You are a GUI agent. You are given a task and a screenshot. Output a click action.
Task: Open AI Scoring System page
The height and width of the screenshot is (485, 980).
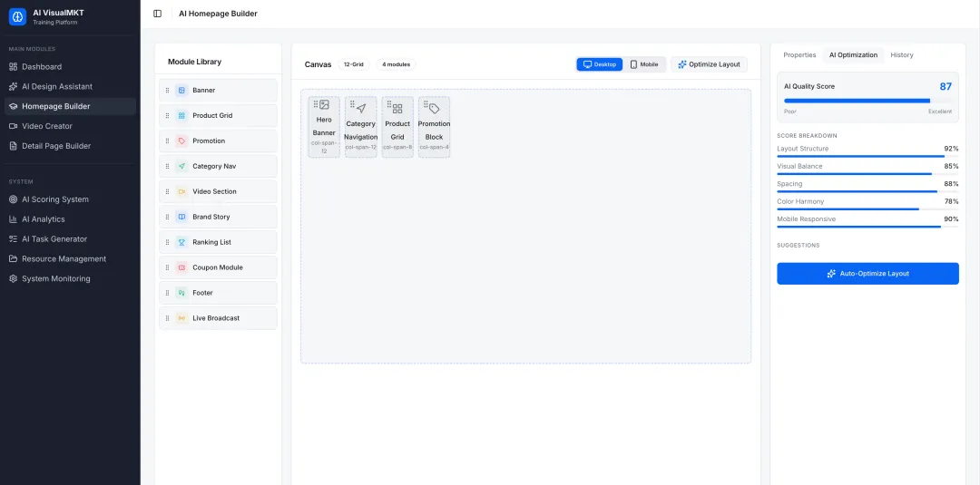(70, 199)
